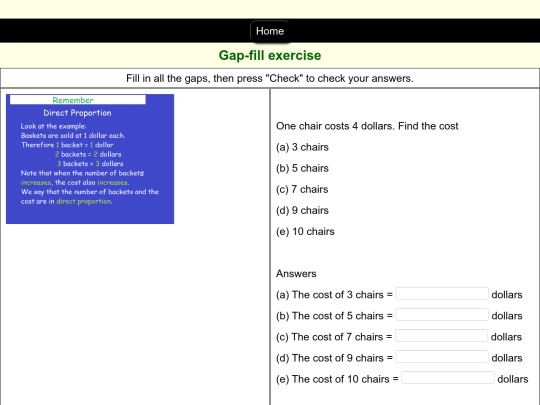Select '(d) The cost of 9 chairs =' label
Image resolution: width=540 pixels, height=405 pixels.
(x=334, y=358)
